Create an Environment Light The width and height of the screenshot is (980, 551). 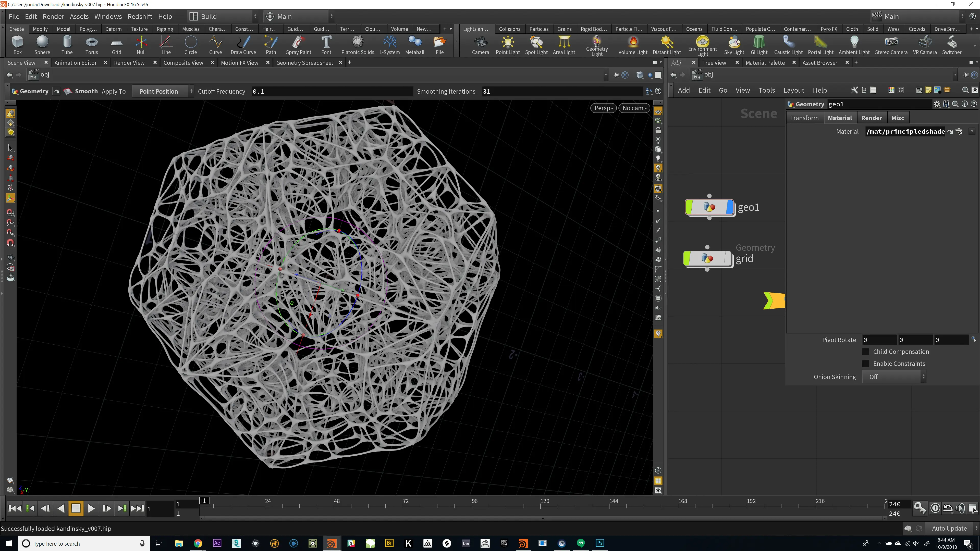[702, 46]
